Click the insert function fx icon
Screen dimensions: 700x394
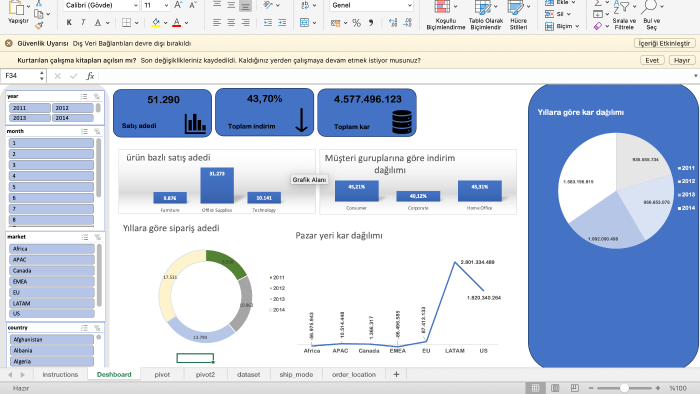tap(90, 76)
